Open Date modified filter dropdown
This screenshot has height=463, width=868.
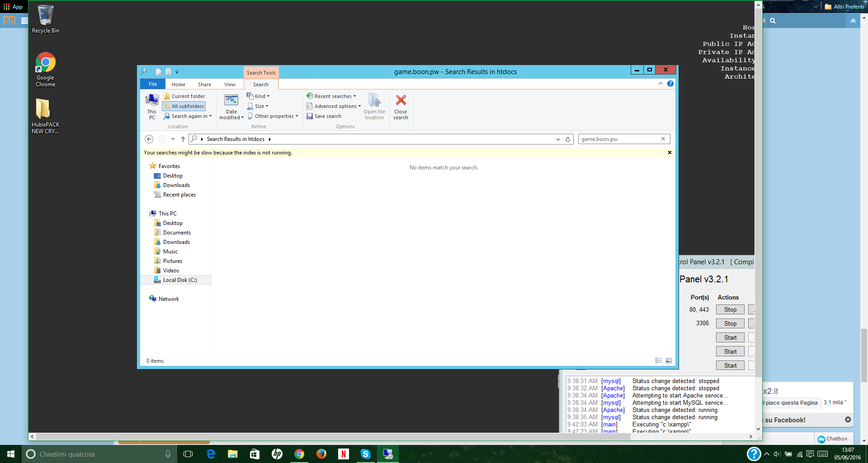(231, 107)
